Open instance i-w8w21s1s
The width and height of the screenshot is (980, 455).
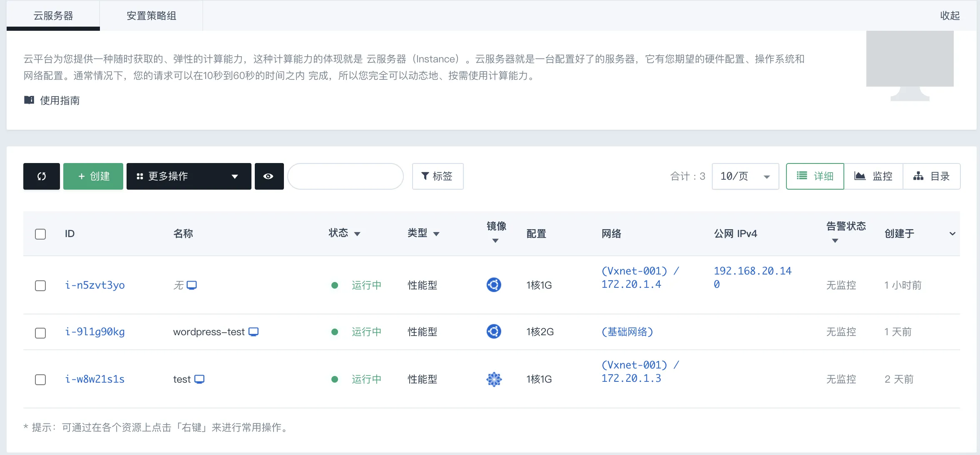point(95,379)
